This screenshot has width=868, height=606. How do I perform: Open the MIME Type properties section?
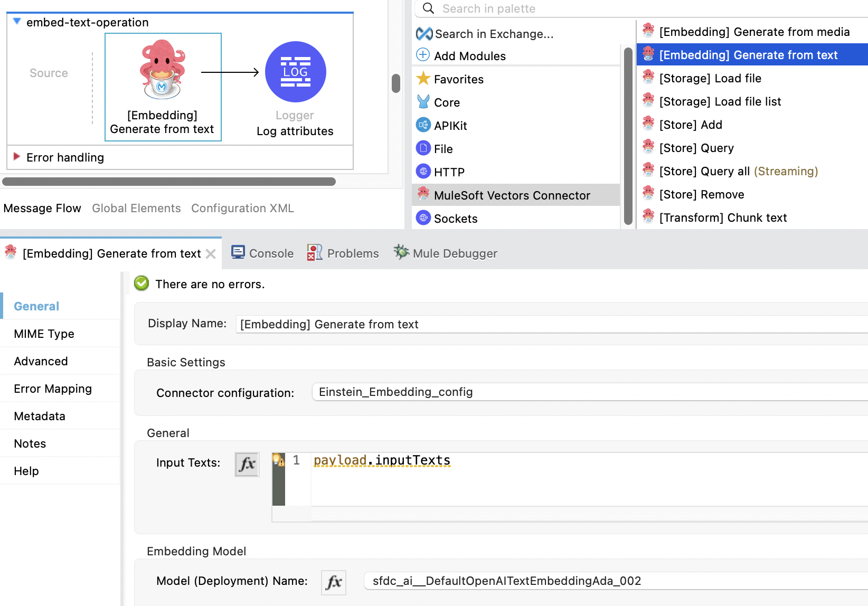click(61, 334)
